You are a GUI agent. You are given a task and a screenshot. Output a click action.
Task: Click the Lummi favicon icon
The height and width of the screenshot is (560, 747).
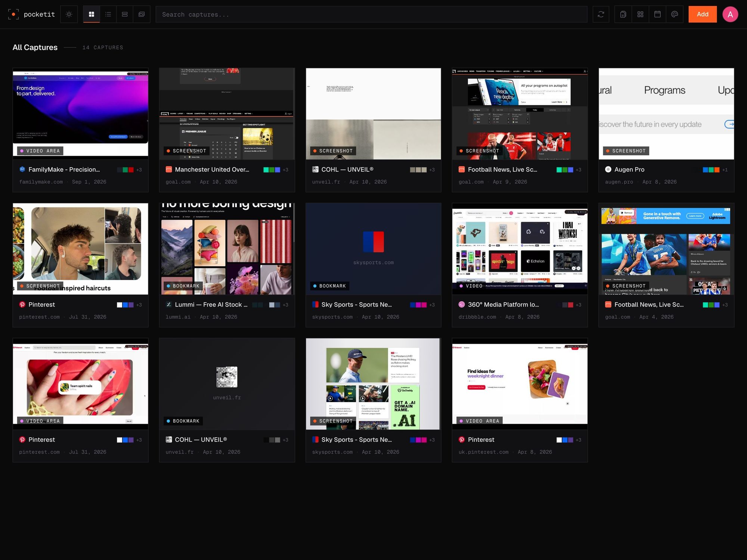[169, 304]
